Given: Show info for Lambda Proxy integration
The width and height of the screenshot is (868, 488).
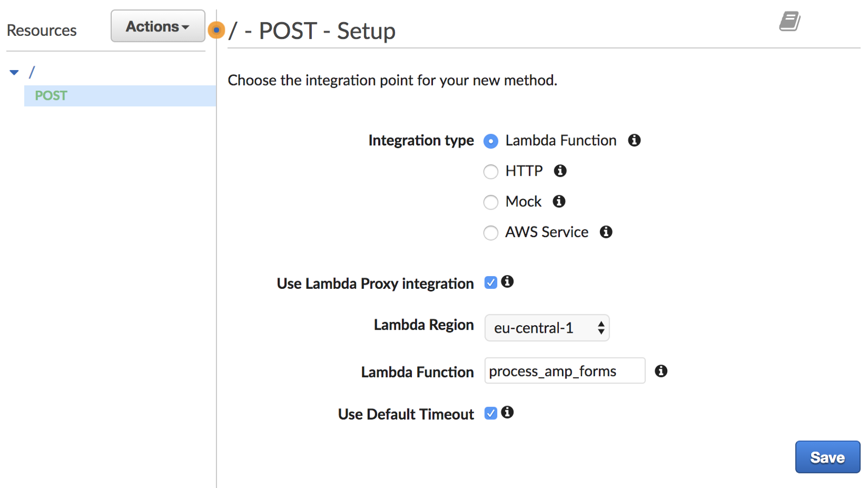Looking at the screenshot, I should [x=507, y=282].
